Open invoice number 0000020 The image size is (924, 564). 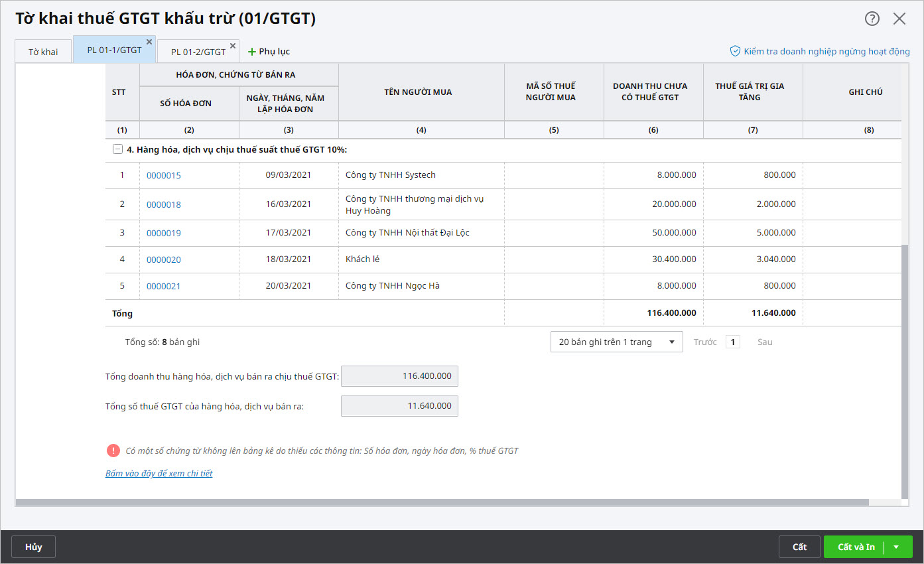click(163, 260)
